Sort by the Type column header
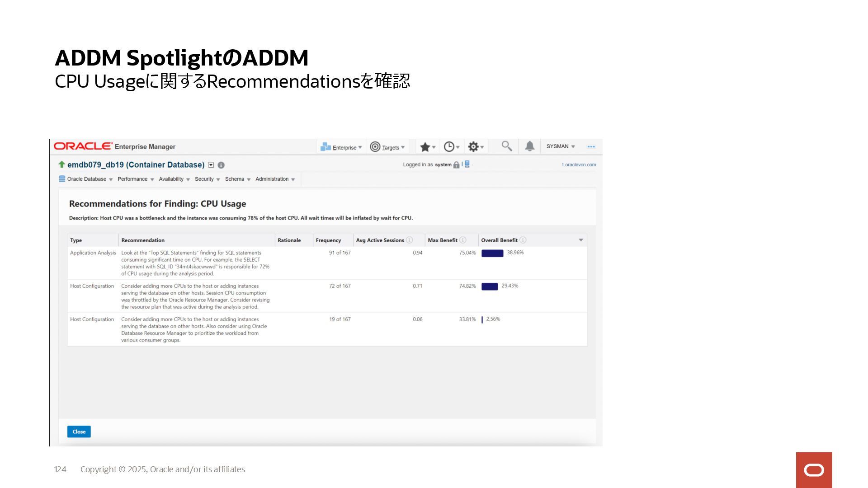This screenshot has height=488, width=868. point(93,240)
